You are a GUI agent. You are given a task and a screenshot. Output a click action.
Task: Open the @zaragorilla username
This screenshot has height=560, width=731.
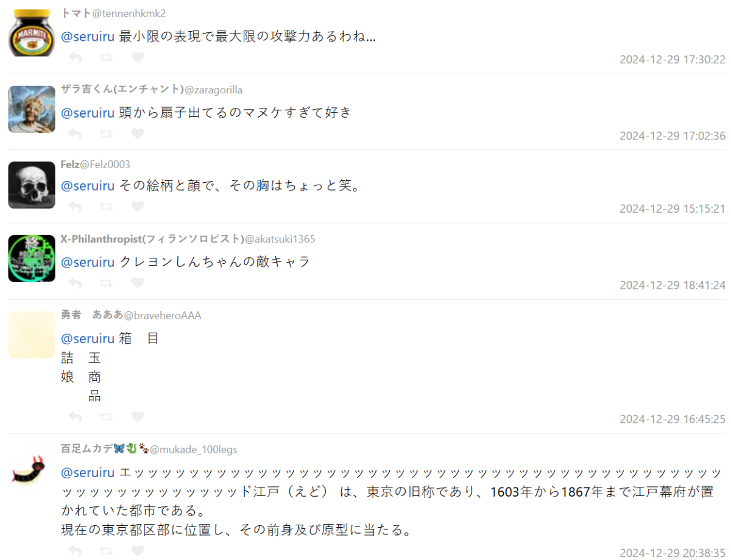point(213,90)
